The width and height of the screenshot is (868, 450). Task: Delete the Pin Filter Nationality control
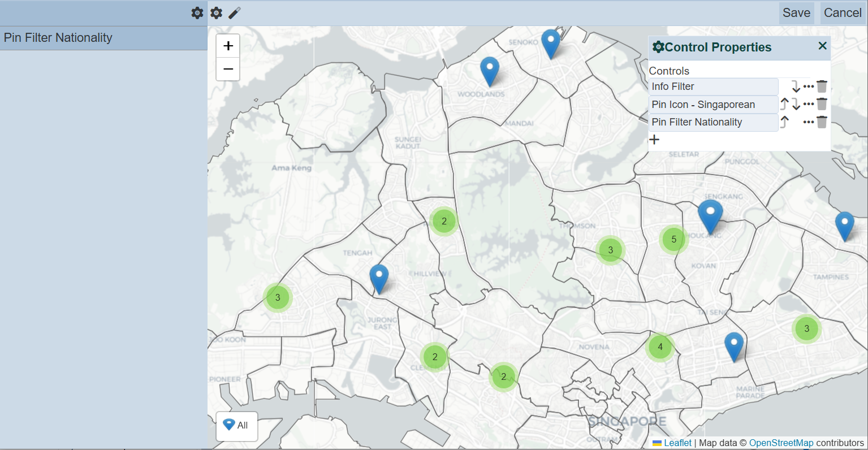pos(822,122)
